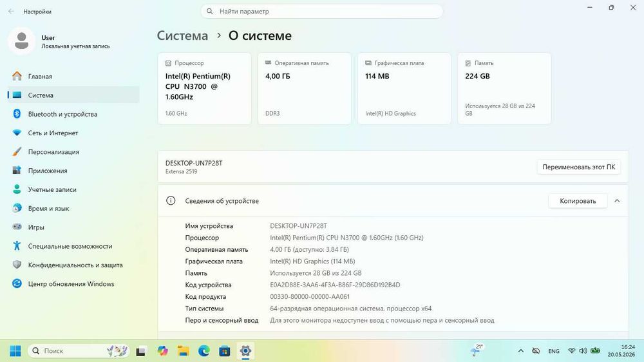
Task: Open the weather widget showing 21°
Action: pos(477,350)
